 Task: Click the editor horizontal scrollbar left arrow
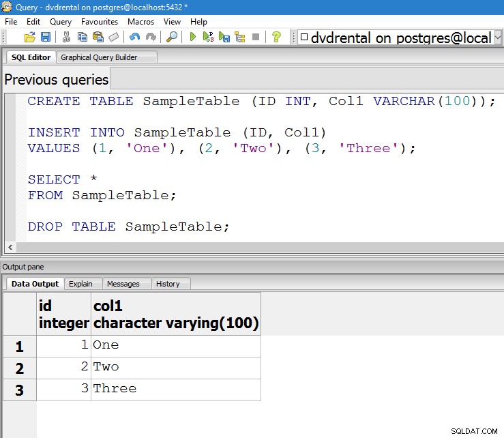click(10, 247)
